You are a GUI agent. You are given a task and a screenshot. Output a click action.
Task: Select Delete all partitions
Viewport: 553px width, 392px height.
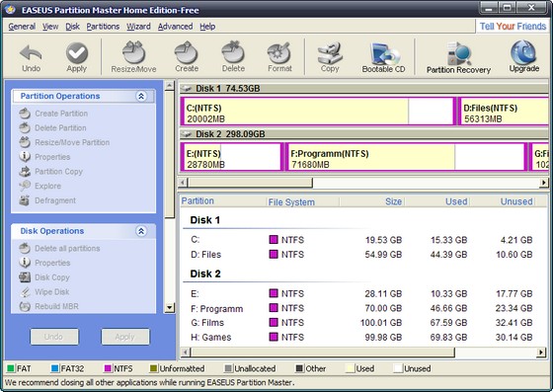[x=59, y=249]
